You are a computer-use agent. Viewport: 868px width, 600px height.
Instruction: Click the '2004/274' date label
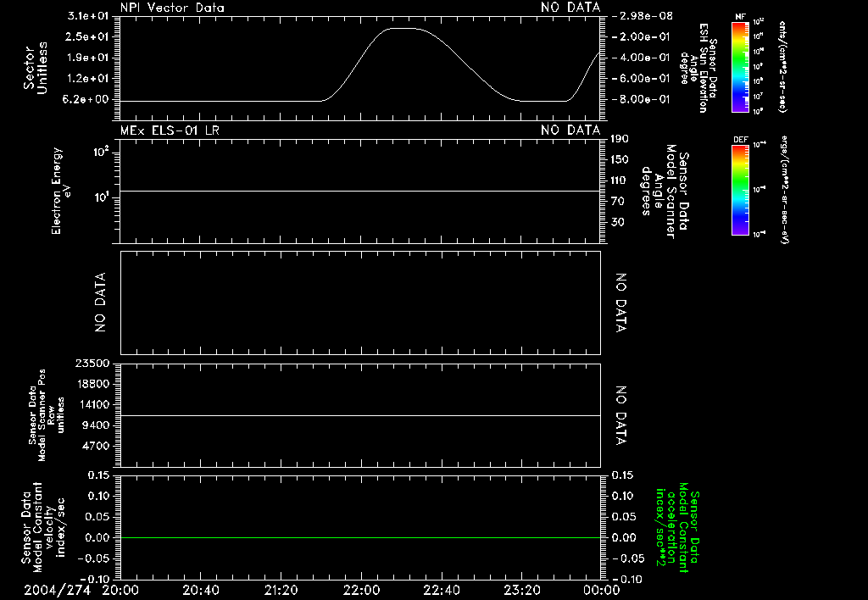57,590
